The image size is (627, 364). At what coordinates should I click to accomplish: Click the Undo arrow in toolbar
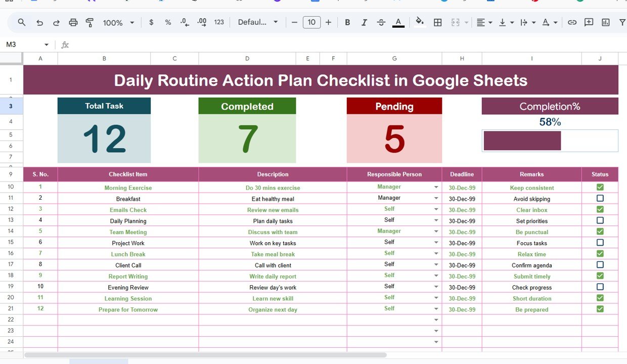pos(39,22)
